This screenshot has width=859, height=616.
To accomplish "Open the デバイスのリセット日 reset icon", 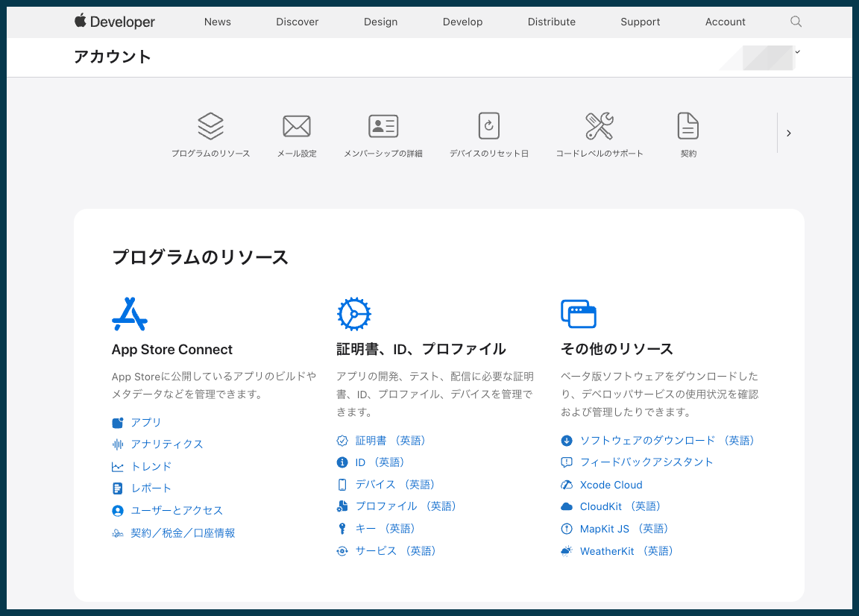I will tap(488, 125).
